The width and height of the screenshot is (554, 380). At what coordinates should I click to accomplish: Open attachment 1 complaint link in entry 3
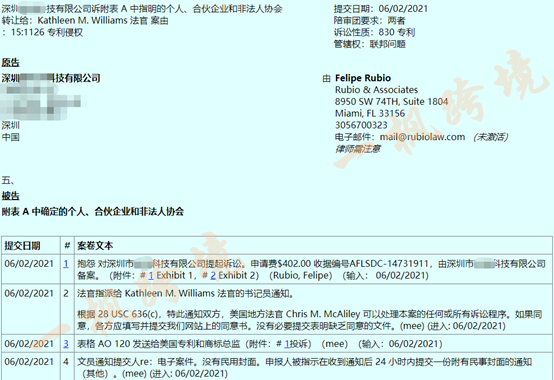pyautogui.click(x=287, y=344)
